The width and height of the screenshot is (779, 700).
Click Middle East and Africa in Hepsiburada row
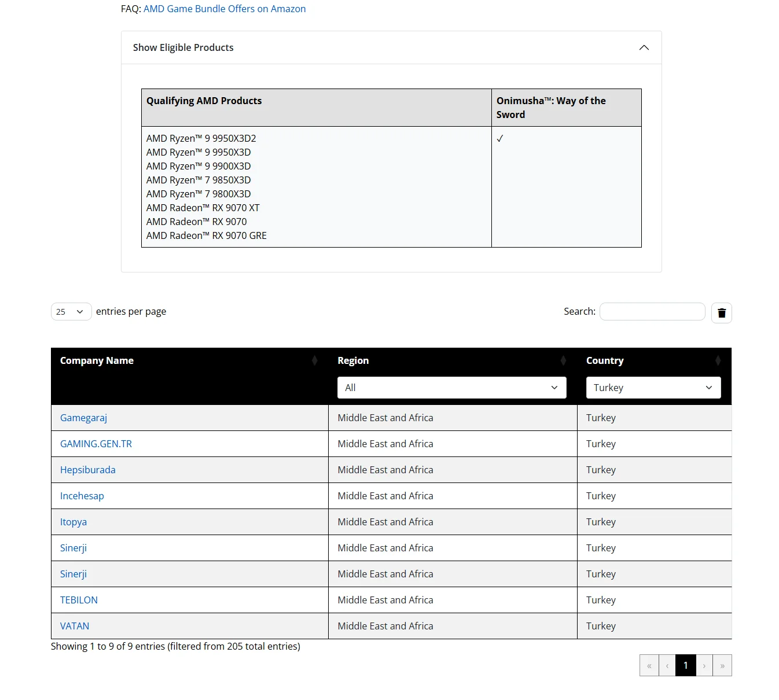(x=385, y=470)
